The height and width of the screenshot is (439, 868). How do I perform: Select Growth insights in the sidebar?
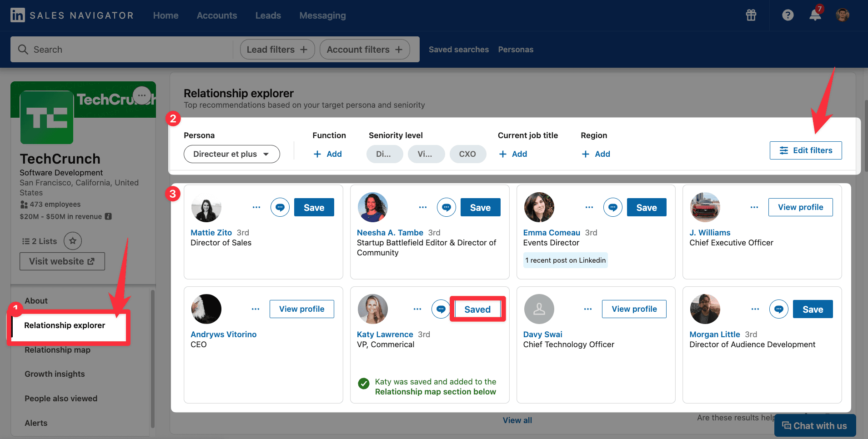55,374
